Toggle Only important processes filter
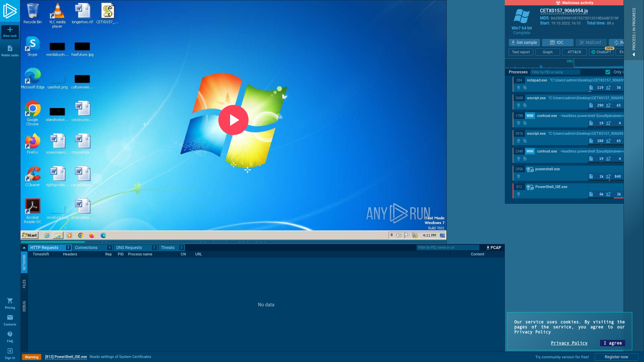 point(608,72)
